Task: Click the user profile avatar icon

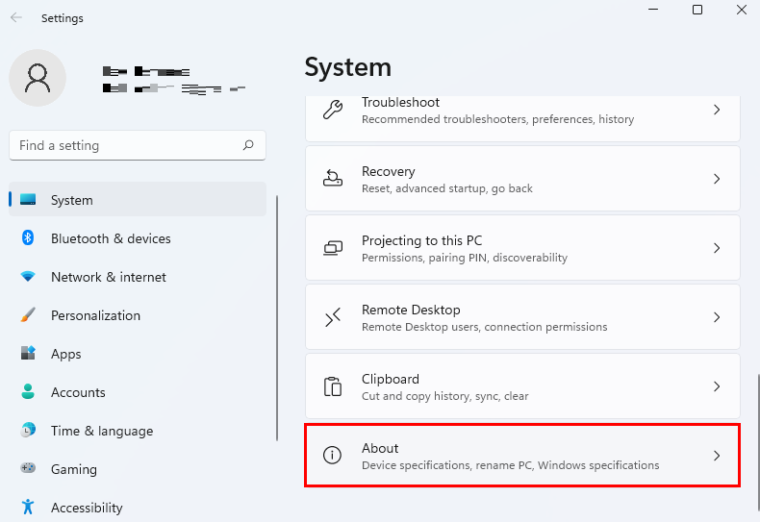Action: coord(37,78)
